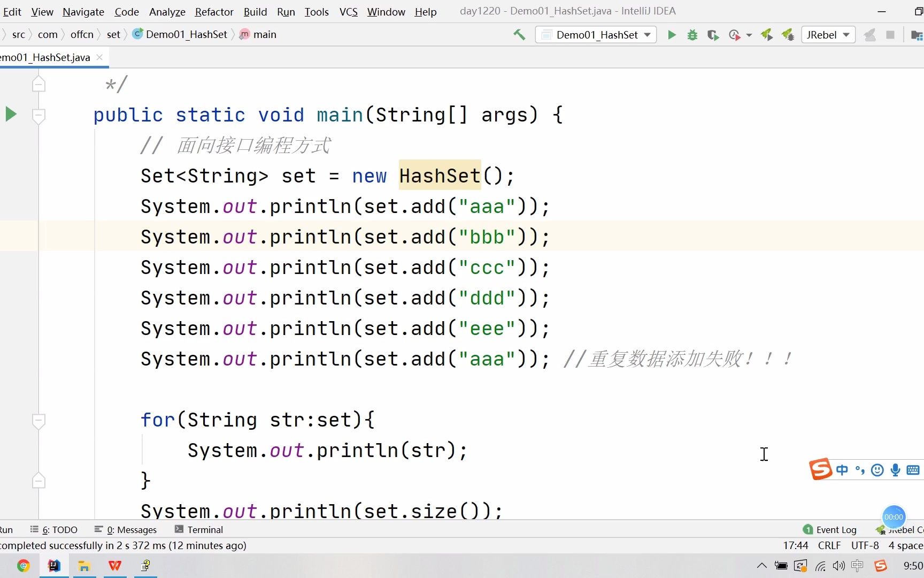Open the Refactor menu
Screen dimensions: 924x578
point(214,12)
